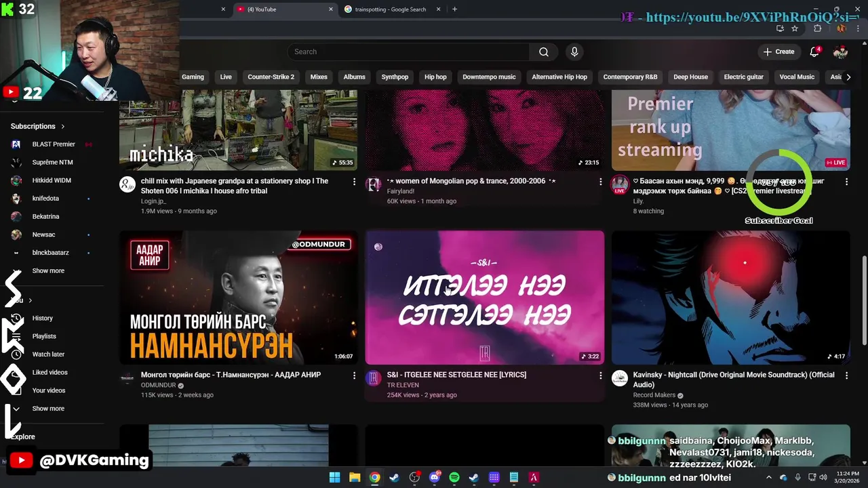Open YouTube notifications bell
Image resolution: width=868 pixels, height=488 pixels.
coord(814,52)
